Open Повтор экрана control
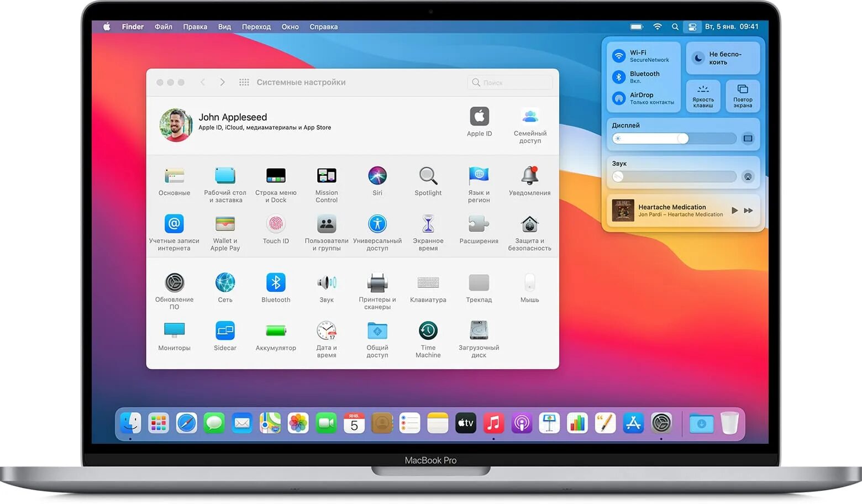Screen dimensions: 862x504 [743, 96]
